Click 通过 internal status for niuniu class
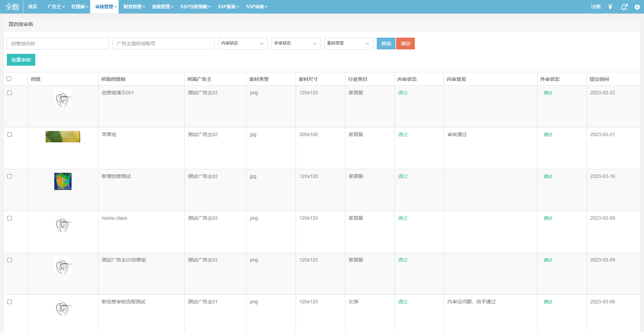The image size is (644, 332). (403, 218)
